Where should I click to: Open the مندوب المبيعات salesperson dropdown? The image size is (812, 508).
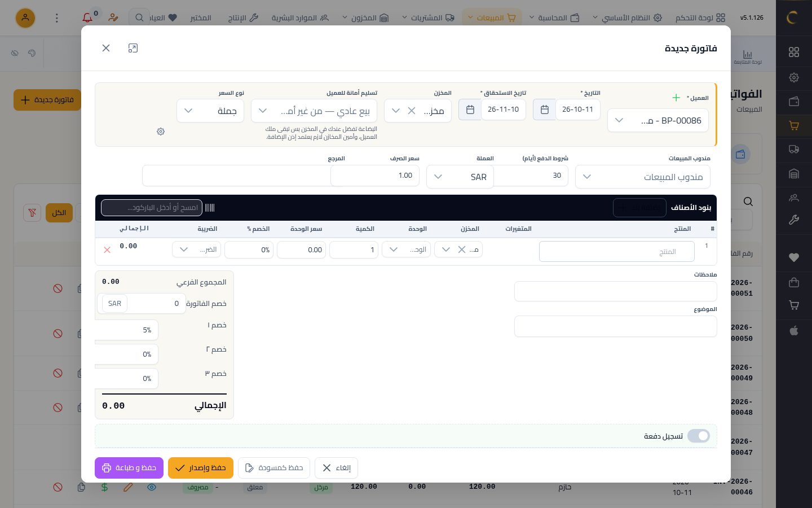[643, 177]
